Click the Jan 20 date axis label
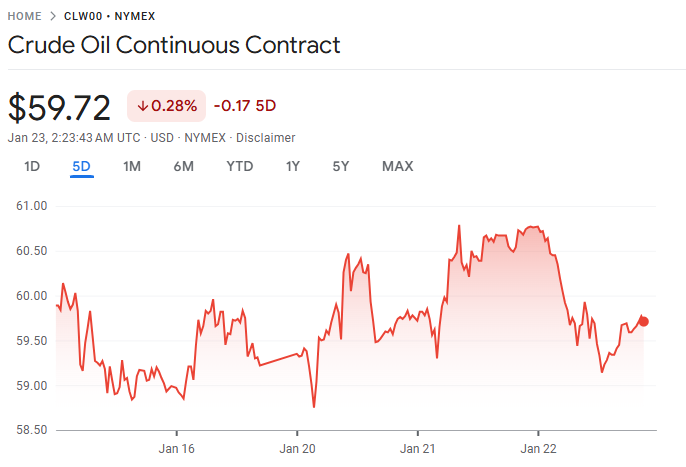686x467 pixels. (x=297, y=449)
